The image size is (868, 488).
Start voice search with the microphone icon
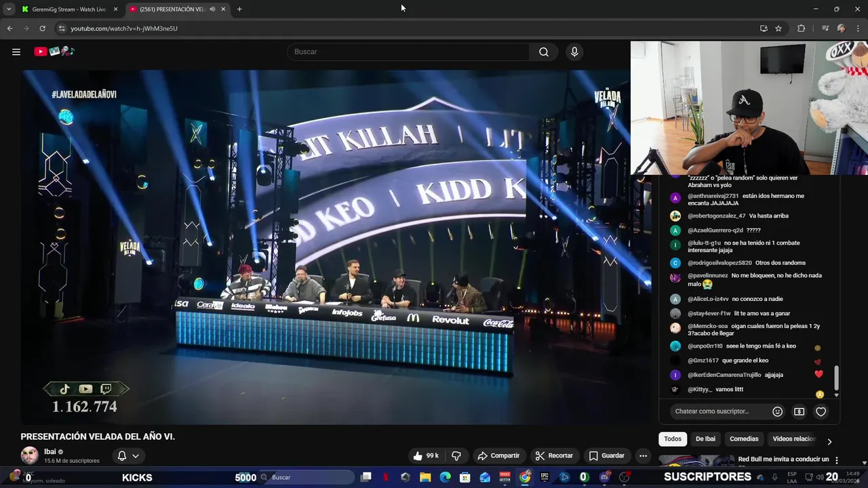tap(574, 52)
